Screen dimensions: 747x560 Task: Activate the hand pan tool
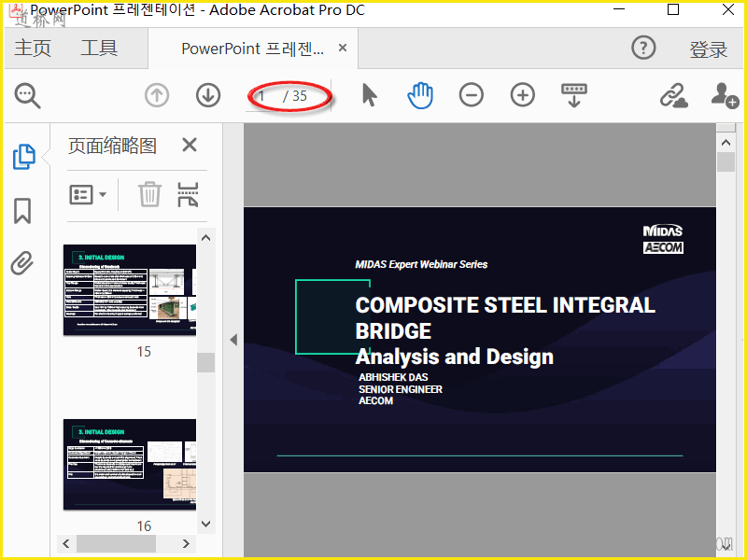420,95
